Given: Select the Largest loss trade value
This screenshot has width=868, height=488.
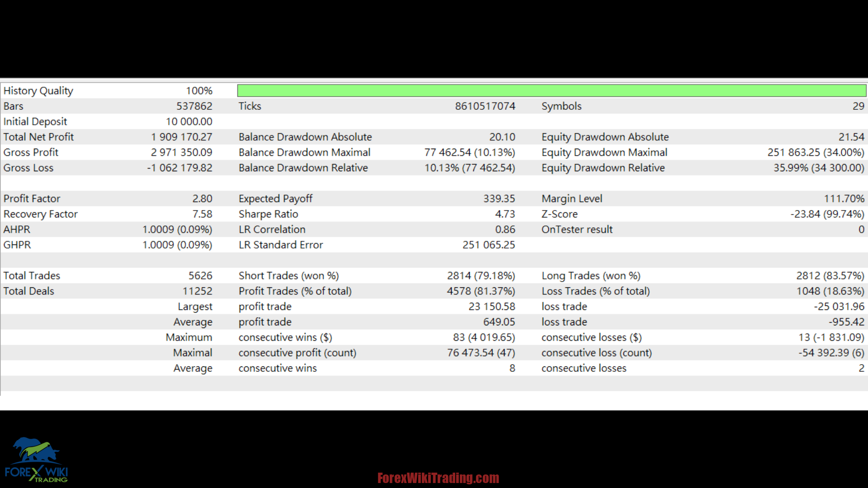Looking at the screenshot, I should click(839, 306).
